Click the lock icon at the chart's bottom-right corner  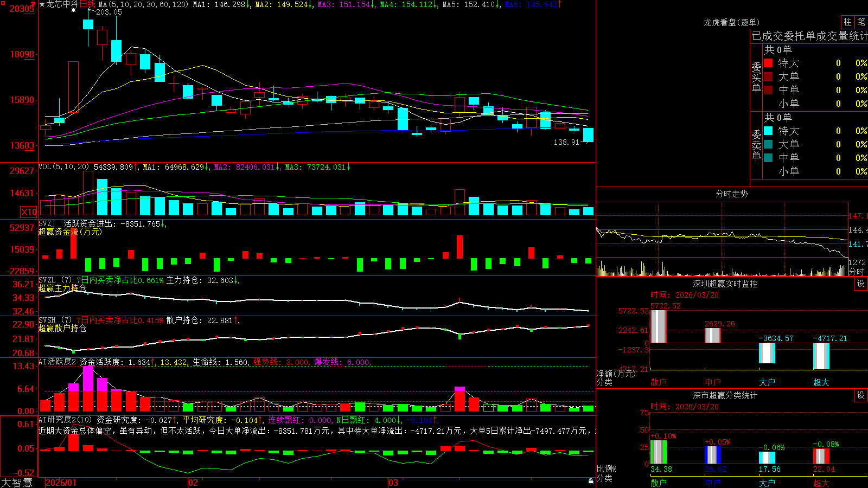coord(591,481)
